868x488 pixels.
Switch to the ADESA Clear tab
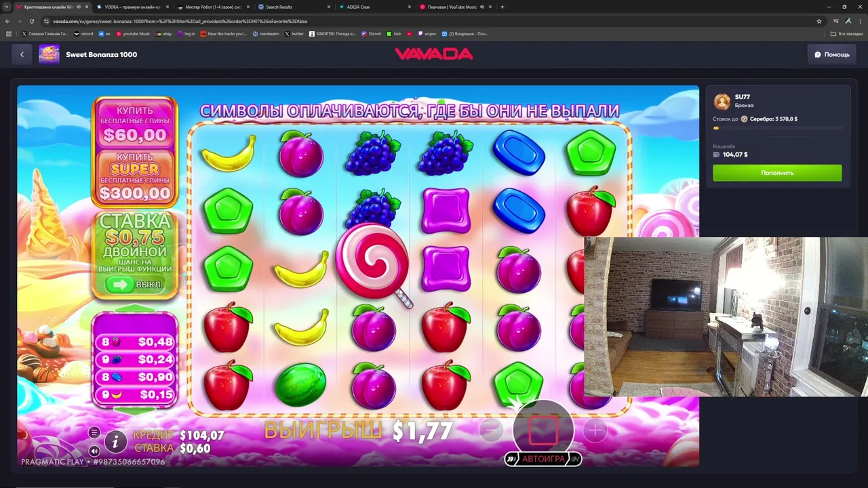375,7
